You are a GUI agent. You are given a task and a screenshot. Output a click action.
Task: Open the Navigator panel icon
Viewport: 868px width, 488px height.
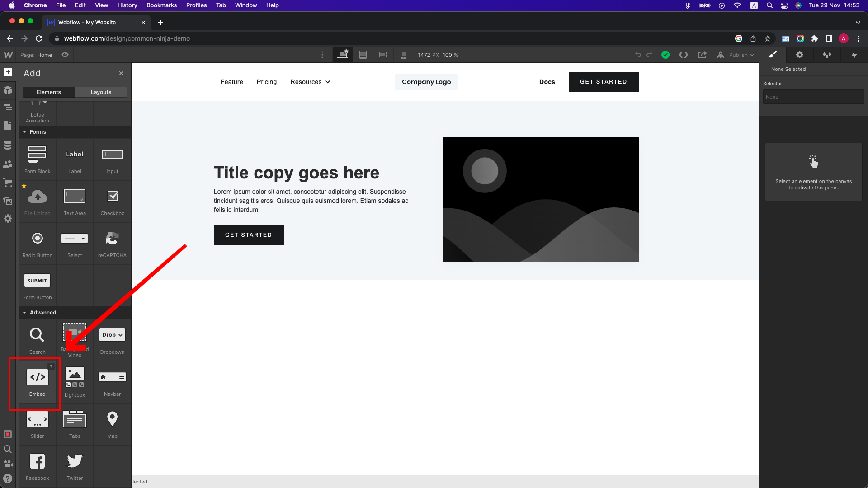point(8,108)
